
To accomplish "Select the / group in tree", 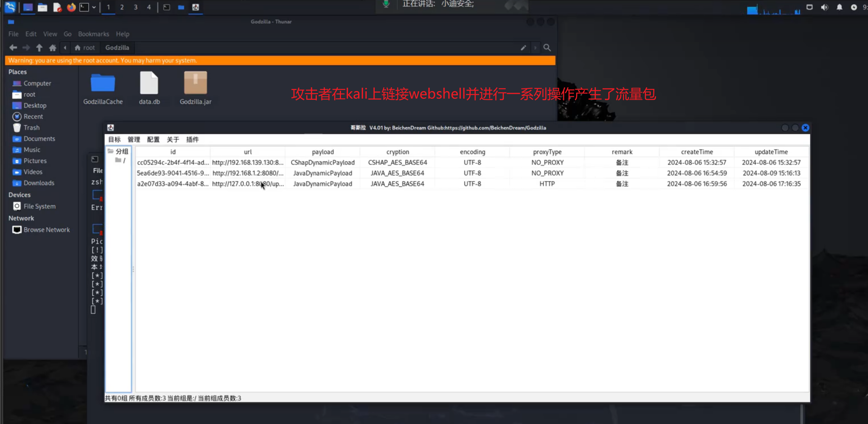I will 121,160.
